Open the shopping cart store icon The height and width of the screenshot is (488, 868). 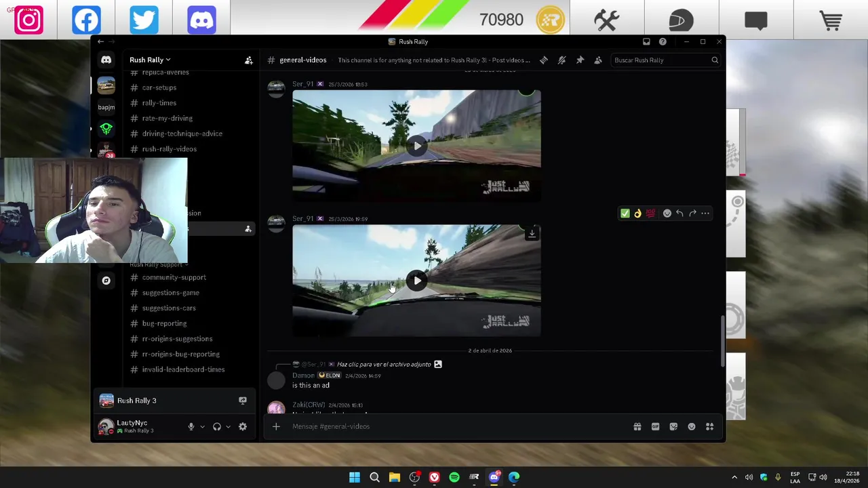pos(831,20)
